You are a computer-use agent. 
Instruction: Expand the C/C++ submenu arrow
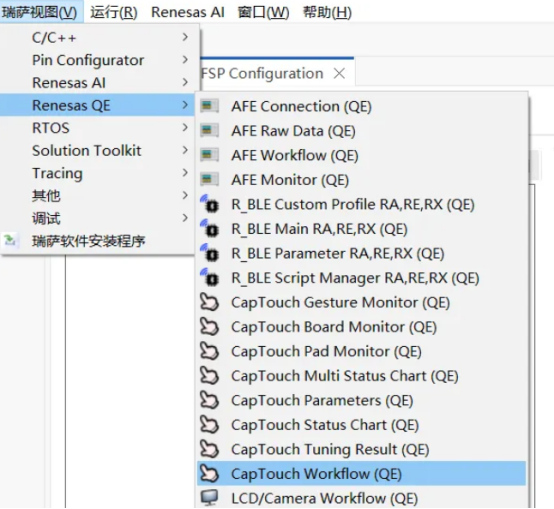click(x=185, y=37)
